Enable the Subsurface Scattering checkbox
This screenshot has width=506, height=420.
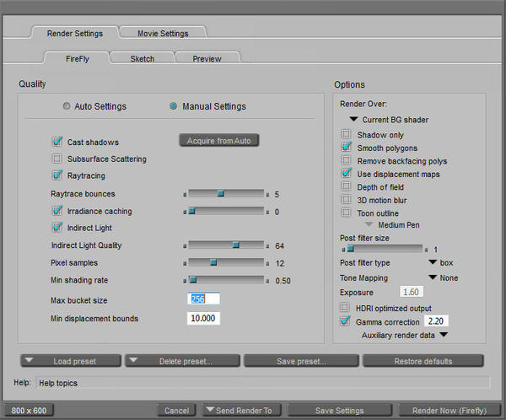(x=57, y=159)
